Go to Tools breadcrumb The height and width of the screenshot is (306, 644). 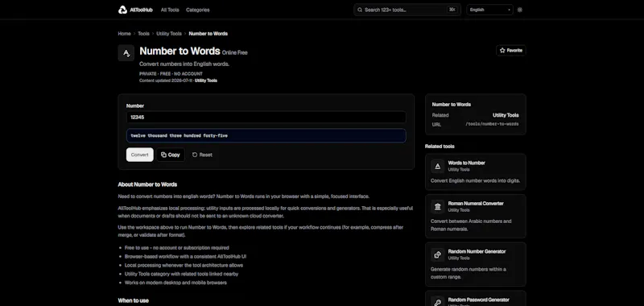pos(143,34)
